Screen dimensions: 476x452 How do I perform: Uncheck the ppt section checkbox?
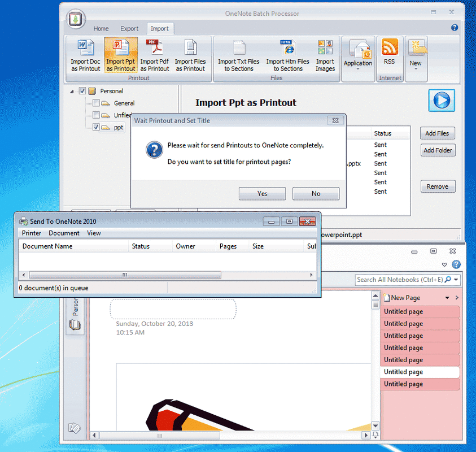point(96,127)
